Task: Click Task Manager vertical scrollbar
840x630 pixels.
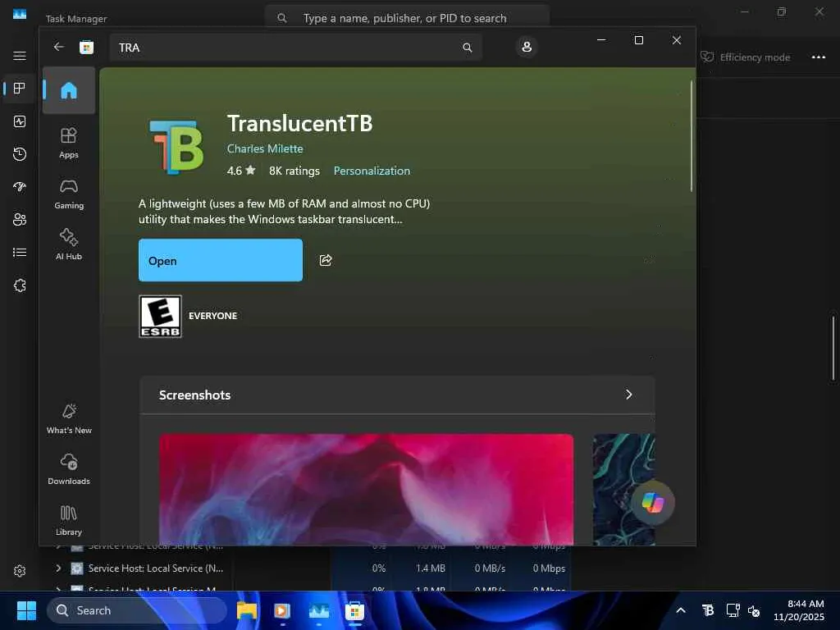Action: click(833, 348)
